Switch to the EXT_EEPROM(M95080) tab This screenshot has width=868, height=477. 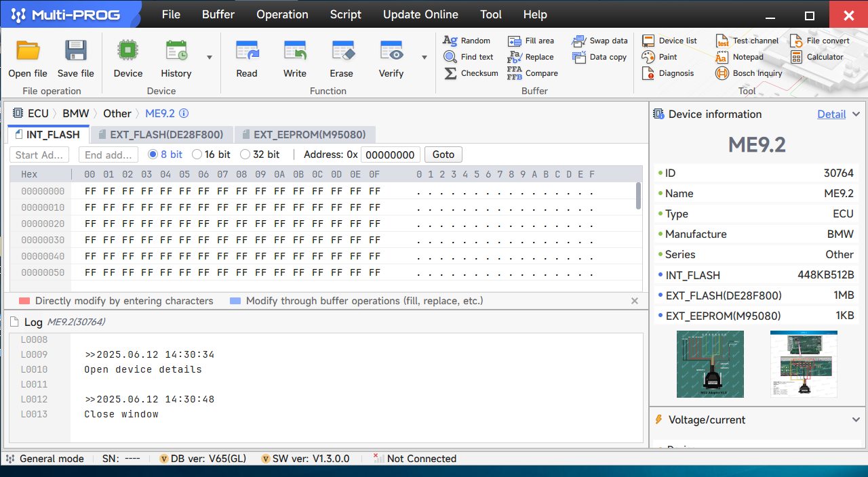click(x=304, y=134)
